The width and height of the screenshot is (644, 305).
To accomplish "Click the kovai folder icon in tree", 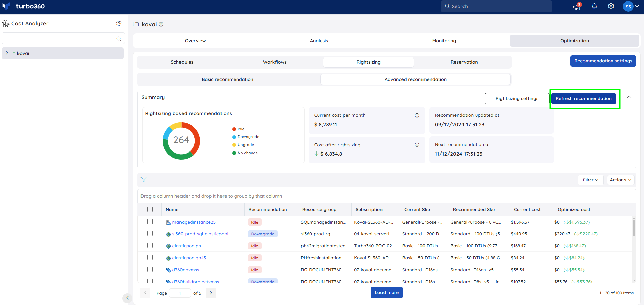I will [13, 53].
